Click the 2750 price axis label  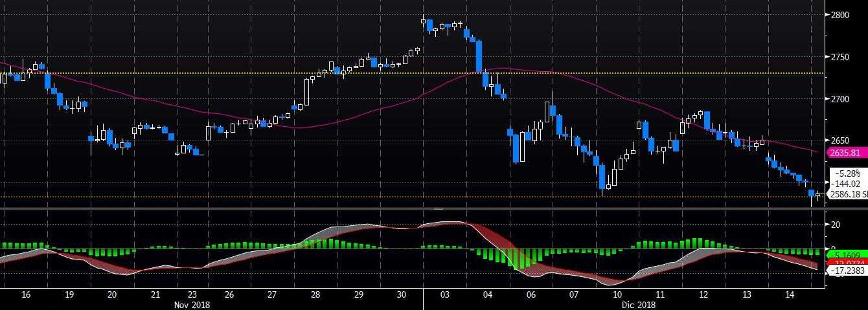[x=840, y=57]
